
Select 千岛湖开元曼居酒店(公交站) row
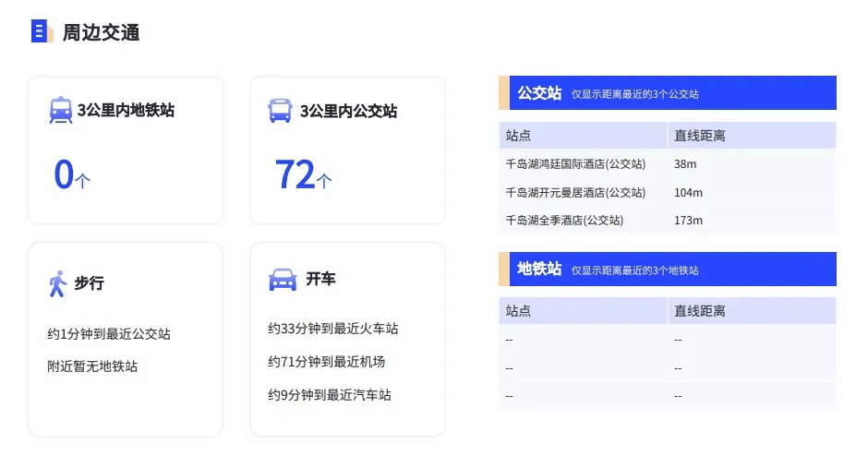coord(668,193)
